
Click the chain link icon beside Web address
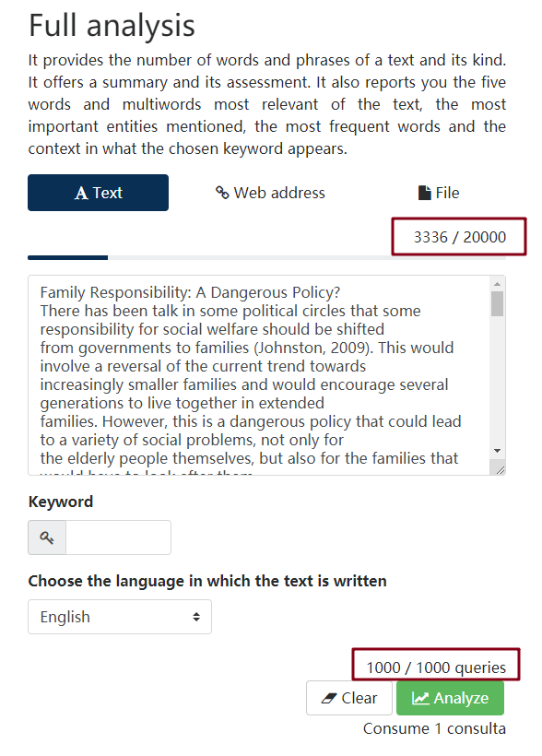222,193
